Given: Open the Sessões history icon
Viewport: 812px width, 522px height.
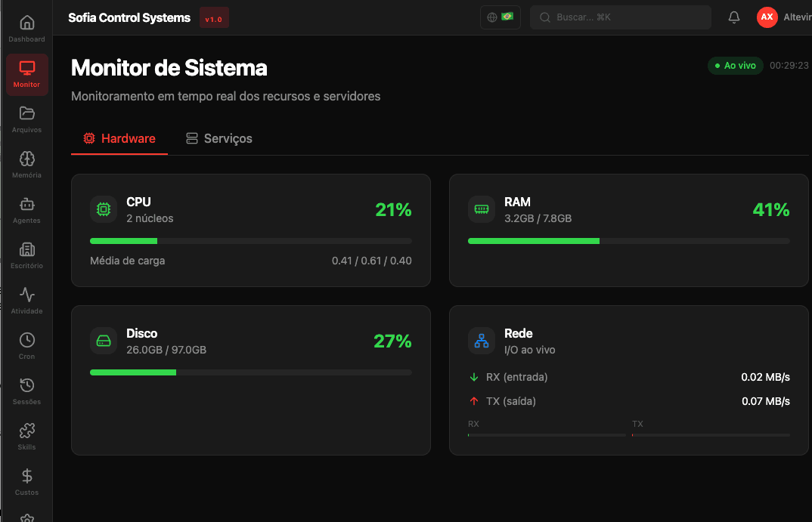Looking at the screenshot, I should coord(27,385).
